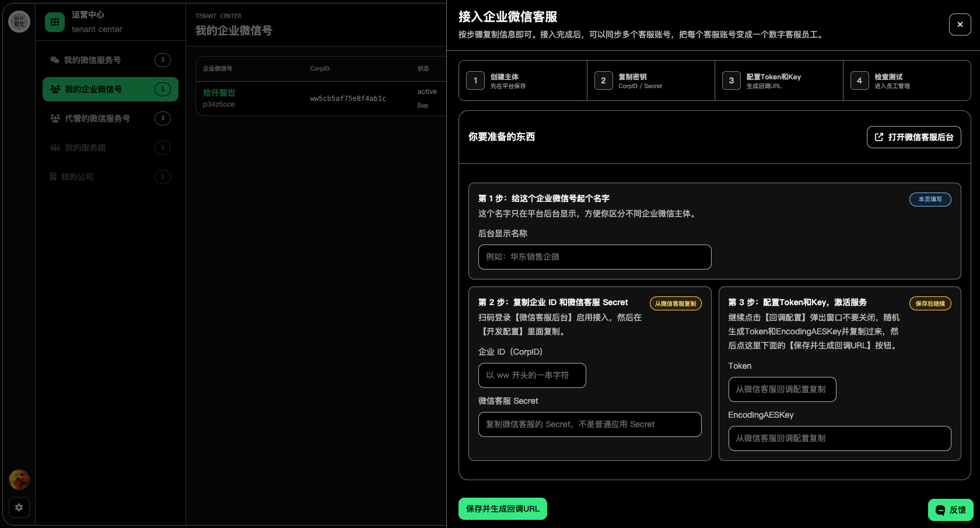The image size is (980, 528).
Task: Go to step 4 检查测试
Action: (x=907, y=81)
